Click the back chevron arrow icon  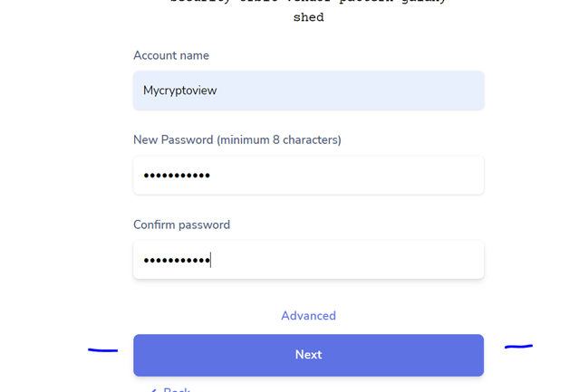click(x=154, y=390)
